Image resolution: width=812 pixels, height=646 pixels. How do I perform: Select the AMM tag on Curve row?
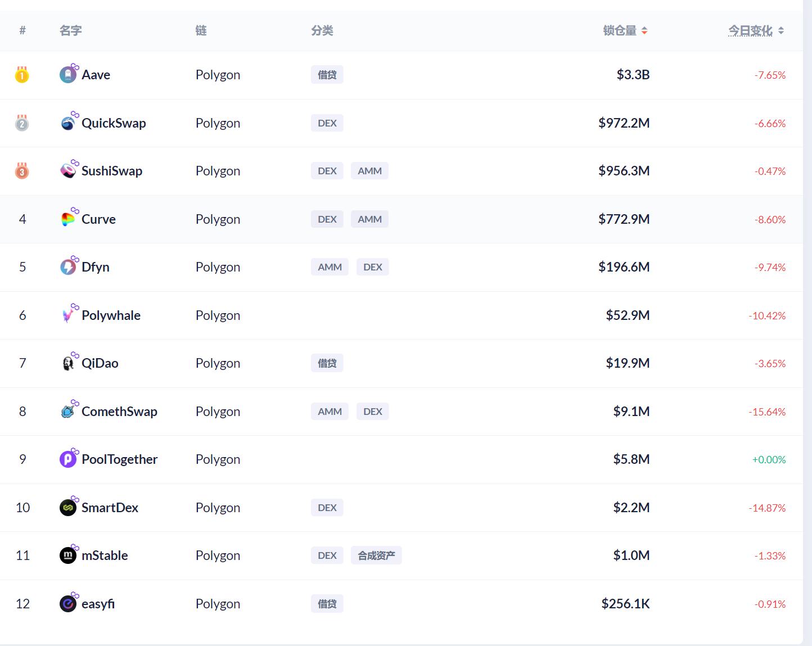370,219
